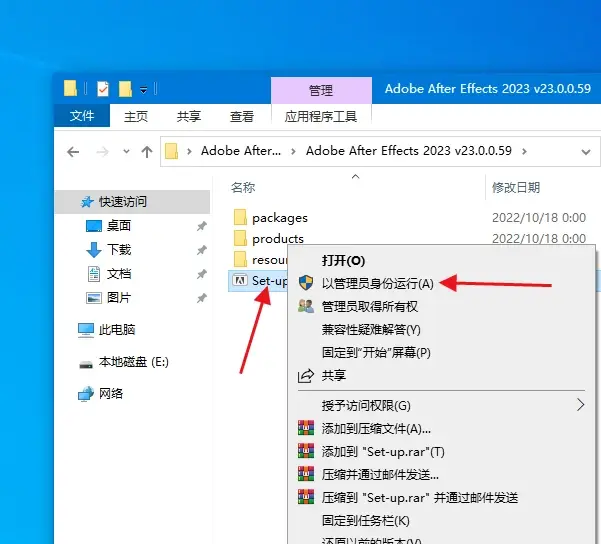Select 本地磁盘 (E:) in navigation pane
The width and height of the screenshot is (601, 544).
click(133, 362)
